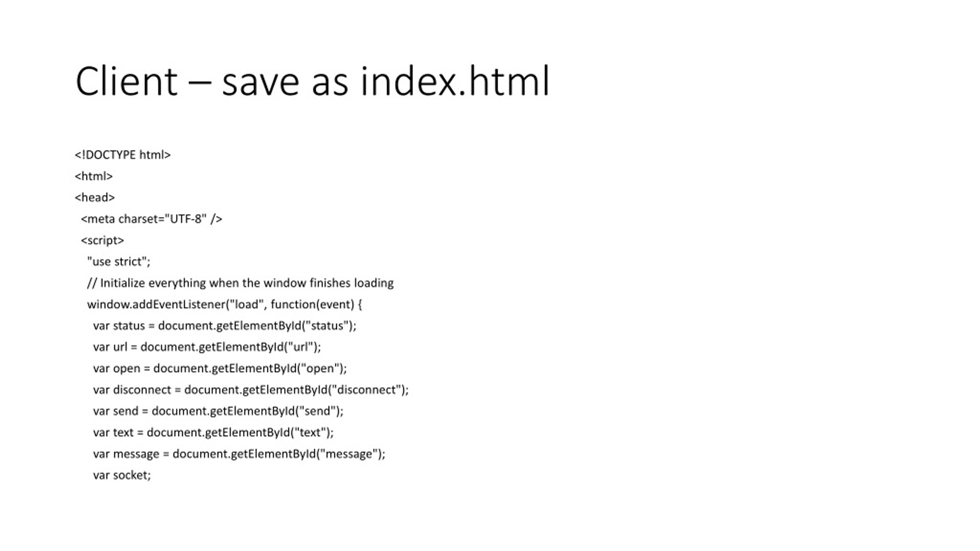
Task: Click the word 'index.html' in the title
Action: point(455,82)
